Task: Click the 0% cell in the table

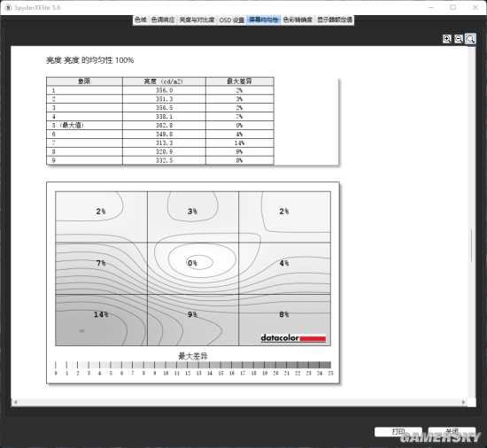Action: tap(239, 126)
